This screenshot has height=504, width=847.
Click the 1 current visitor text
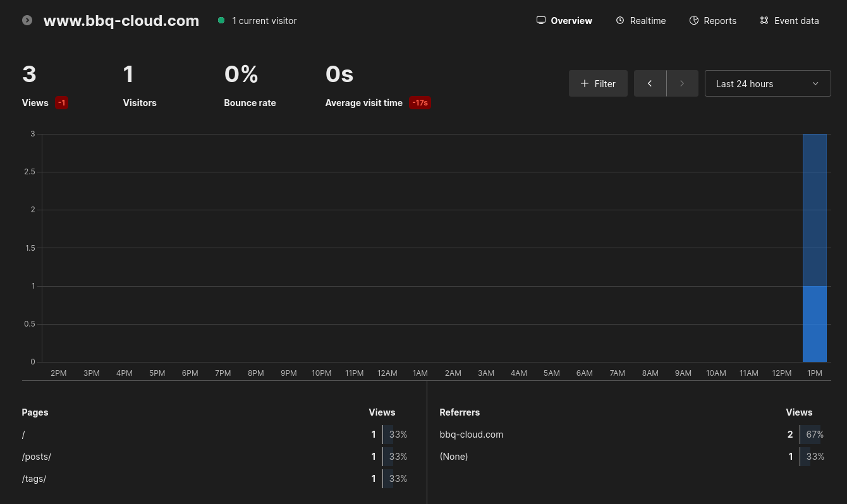click(x=264, y=21)
